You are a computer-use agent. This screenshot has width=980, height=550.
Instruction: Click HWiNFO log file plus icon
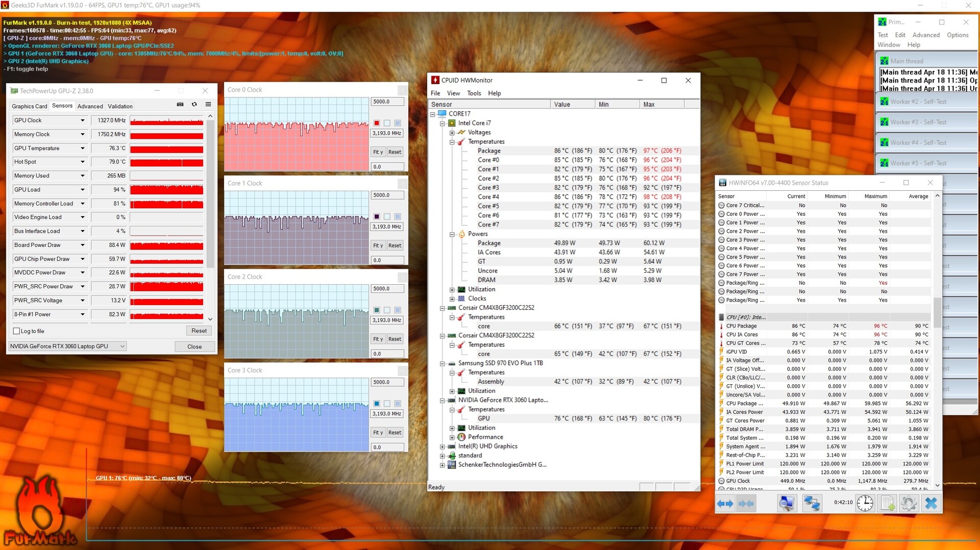click(x=887, y=503)
